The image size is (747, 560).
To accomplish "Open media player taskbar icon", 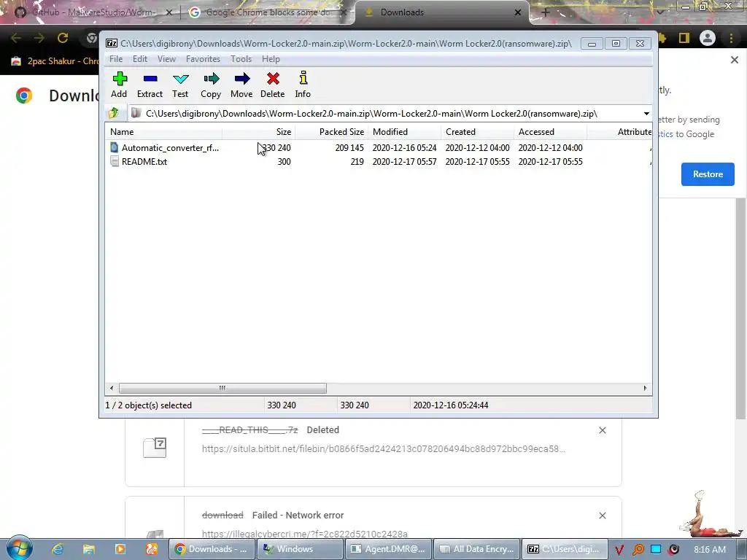I will point(120,549).
